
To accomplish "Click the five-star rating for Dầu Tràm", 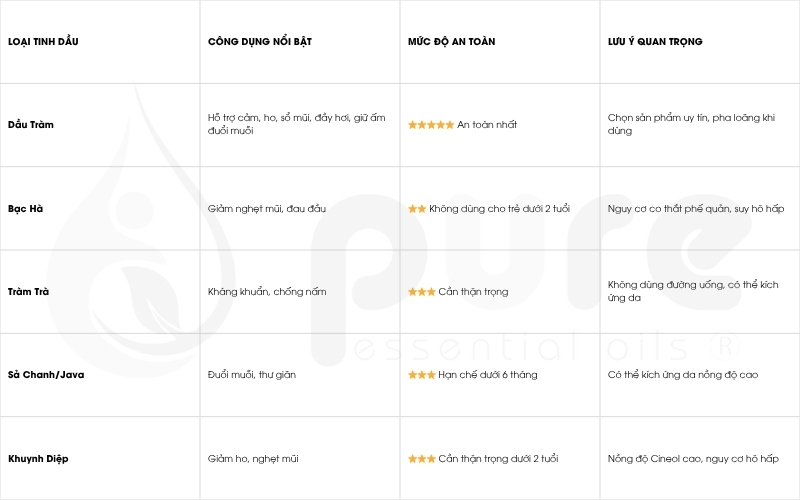I will (431, 125).
